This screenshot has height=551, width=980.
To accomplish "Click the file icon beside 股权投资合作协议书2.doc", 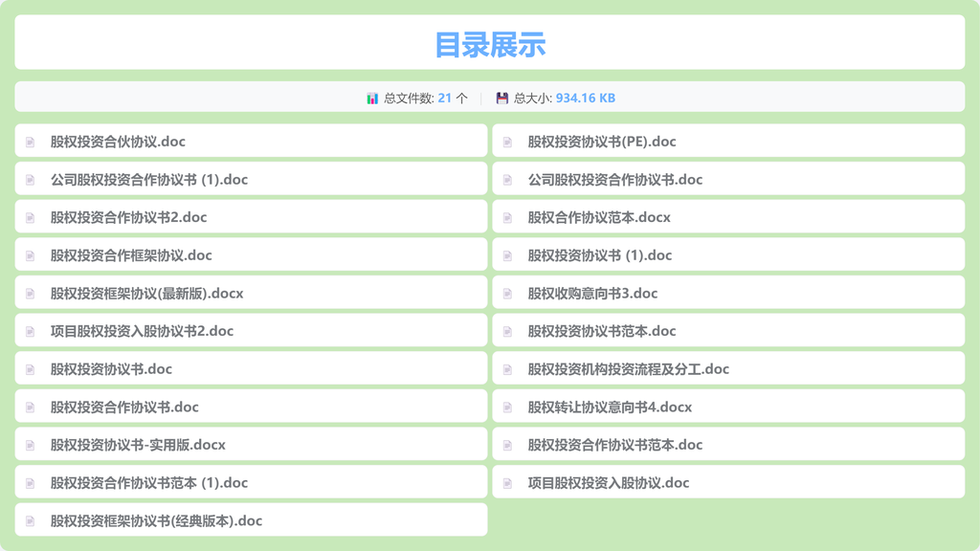I will click(x=30, y=218).
